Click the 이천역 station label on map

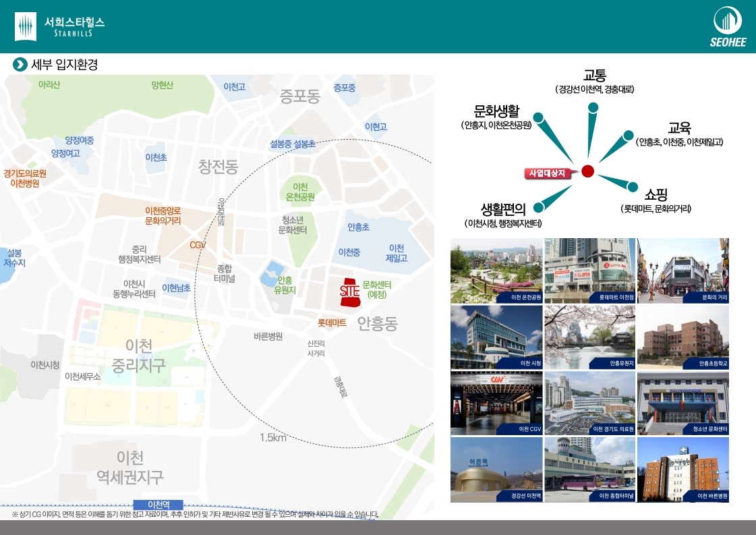(158, 505)
